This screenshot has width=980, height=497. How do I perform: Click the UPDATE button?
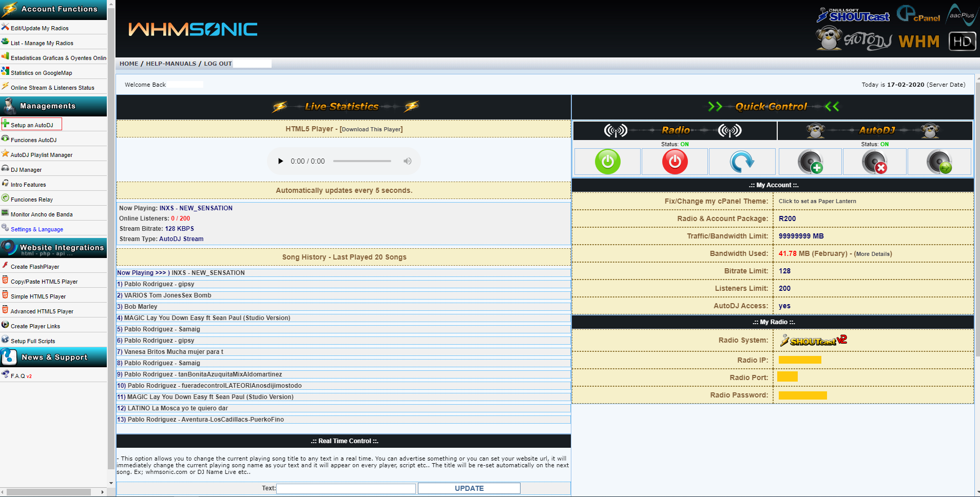469,488
